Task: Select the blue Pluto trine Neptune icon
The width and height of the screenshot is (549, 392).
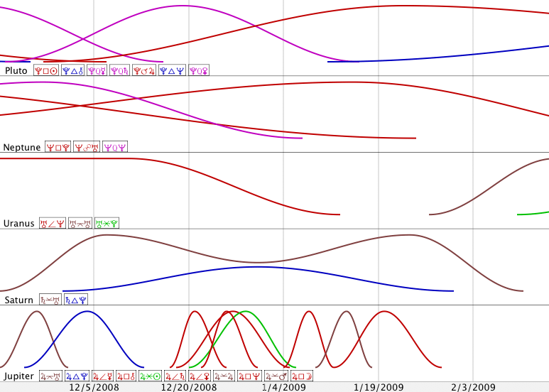Action: (170, 70)
